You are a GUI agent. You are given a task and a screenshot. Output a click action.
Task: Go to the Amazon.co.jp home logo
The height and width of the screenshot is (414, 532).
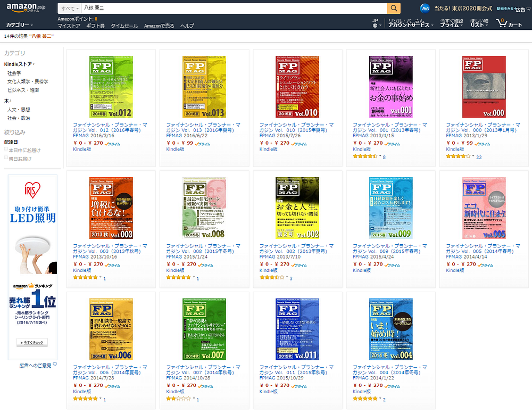tap(26, 8)
